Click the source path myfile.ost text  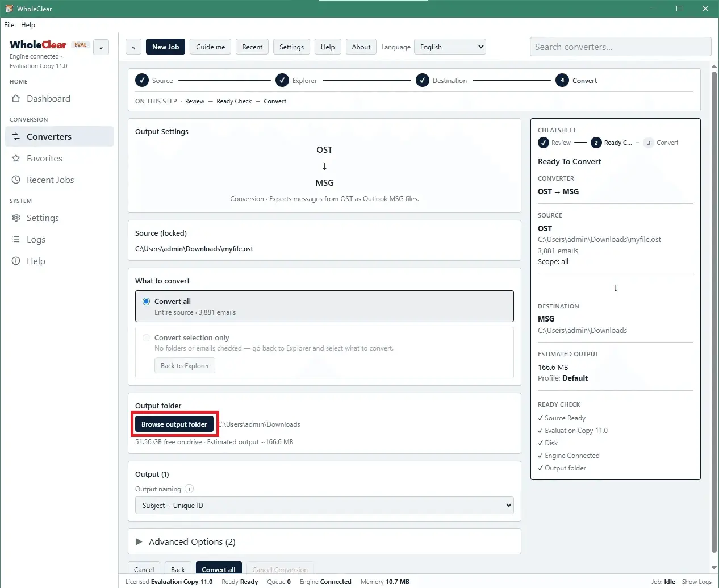[194, 249]
